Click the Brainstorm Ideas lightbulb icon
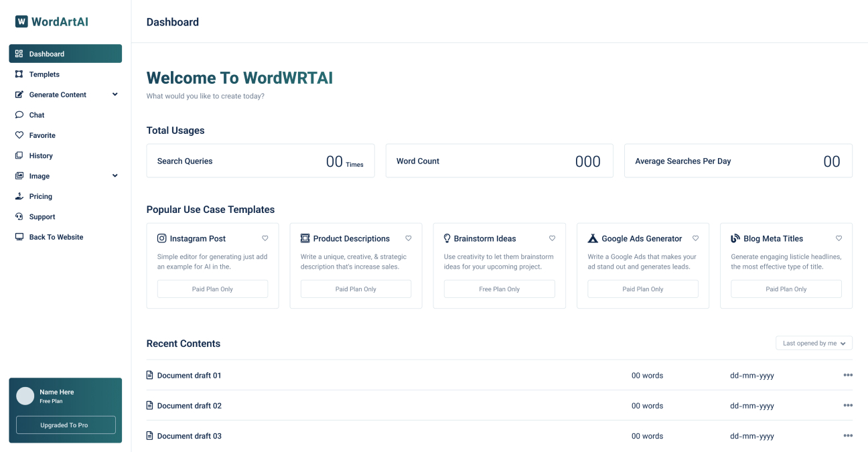 (447, 238)
